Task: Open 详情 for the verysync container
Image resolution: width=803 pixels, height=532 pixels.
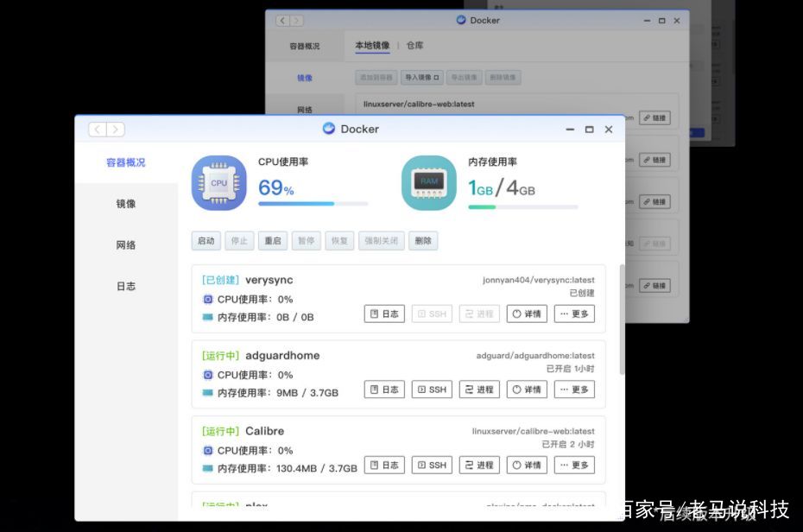Action: pyautogui.click(x=527, y=313)
